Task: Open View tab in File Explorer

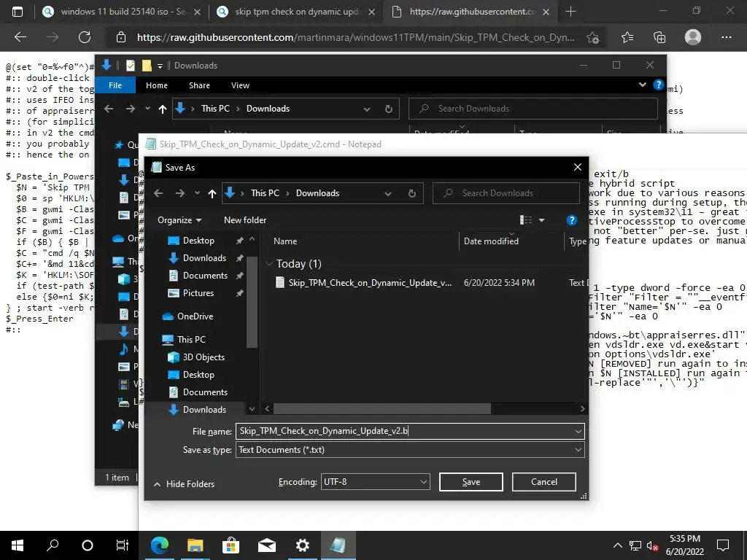Action: pos(240,85)
